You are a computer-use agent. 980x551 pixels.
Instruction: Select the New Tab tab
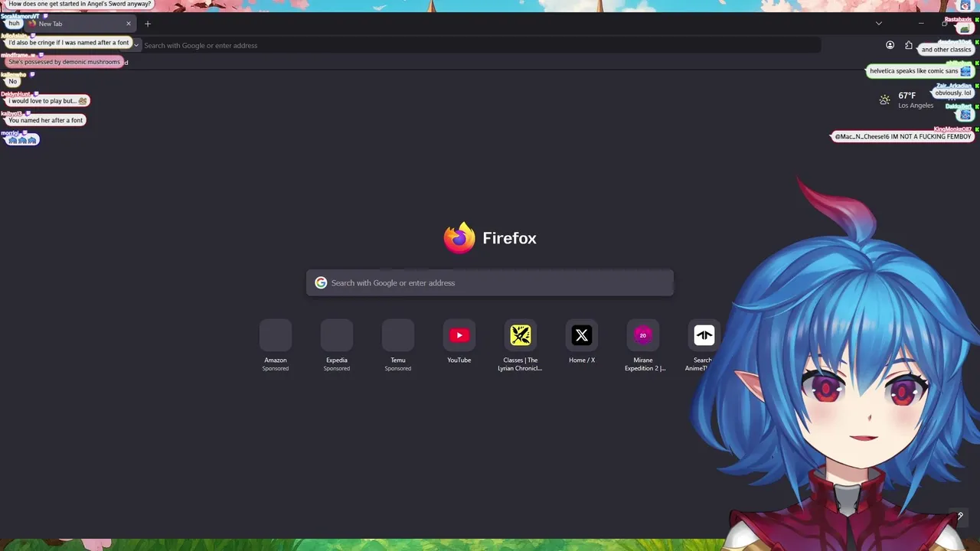click(80, 24)
